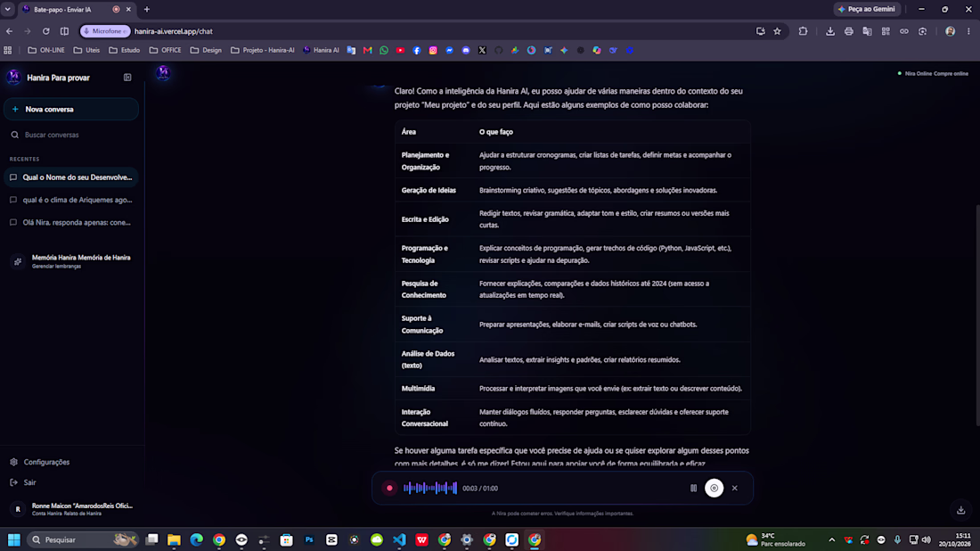Click the red recording indicator dot
The image size is (980, 551).
point(389,488)
